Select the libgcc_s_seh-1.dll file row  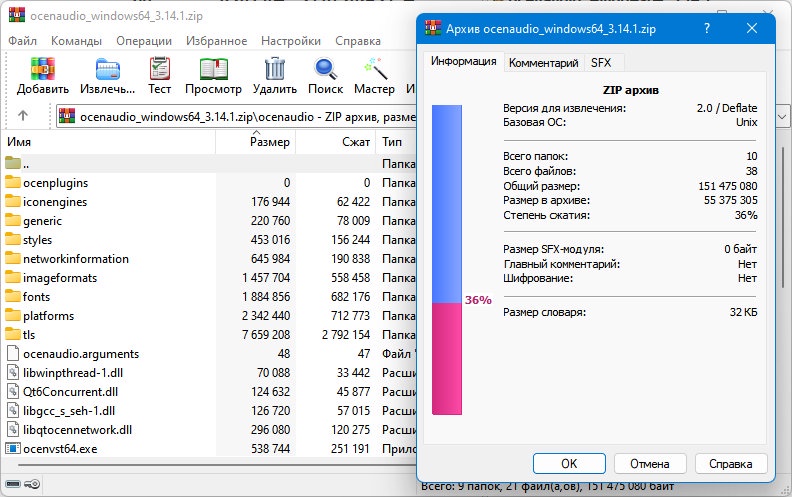point(210,411)
